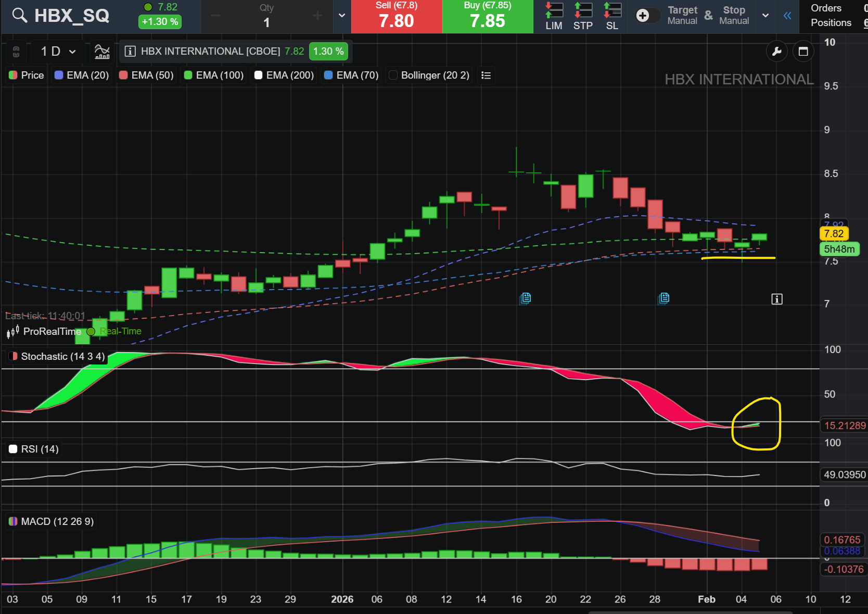Select the LIM order type icon

[554, 16]
